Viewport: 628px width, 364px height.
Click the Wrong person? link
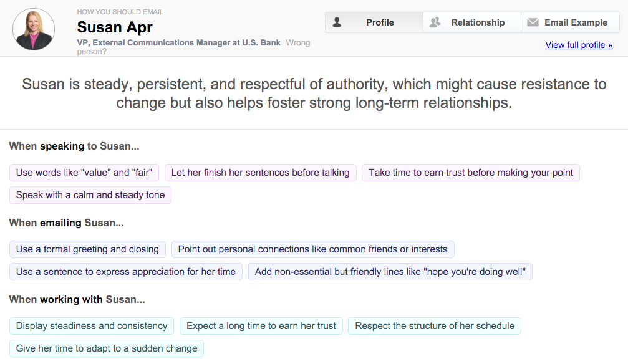(193, 47)
